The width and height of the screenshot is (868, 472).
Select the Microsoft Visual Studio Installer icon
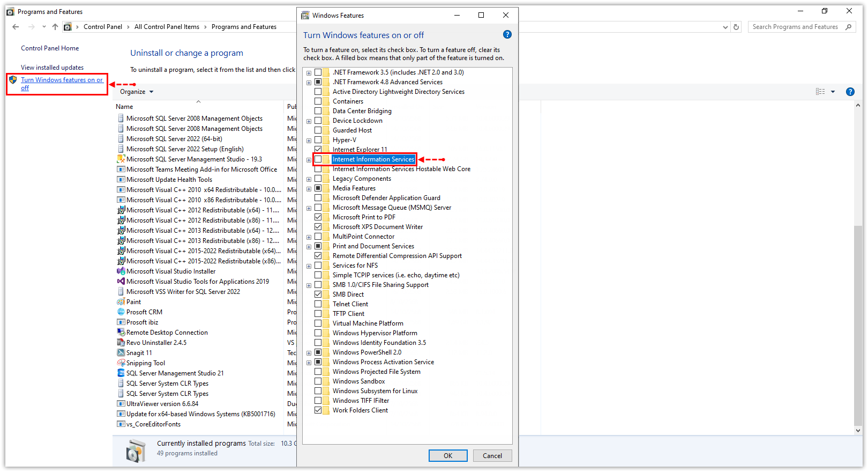click(x=121, y=271)
